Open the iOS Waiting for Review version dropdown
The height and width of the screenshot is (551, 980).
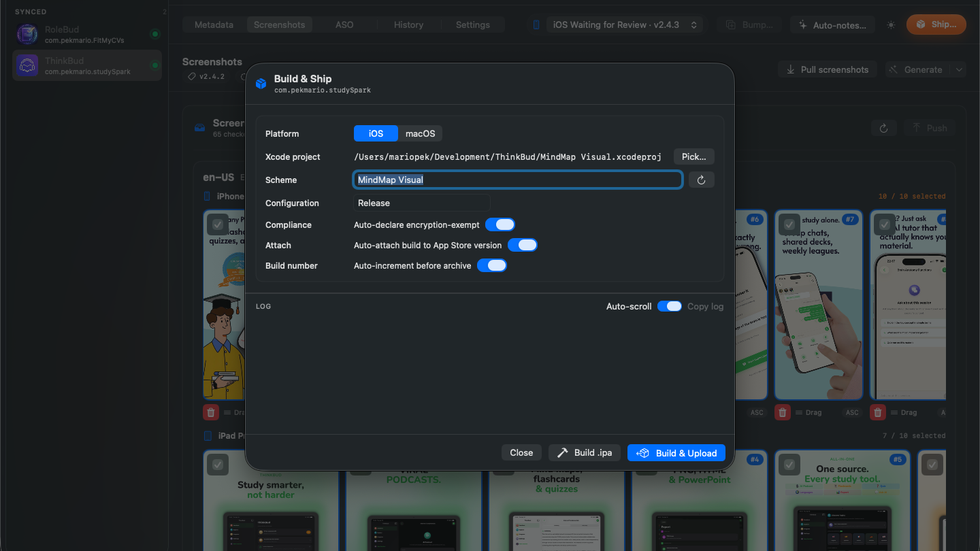pos(625,24)
